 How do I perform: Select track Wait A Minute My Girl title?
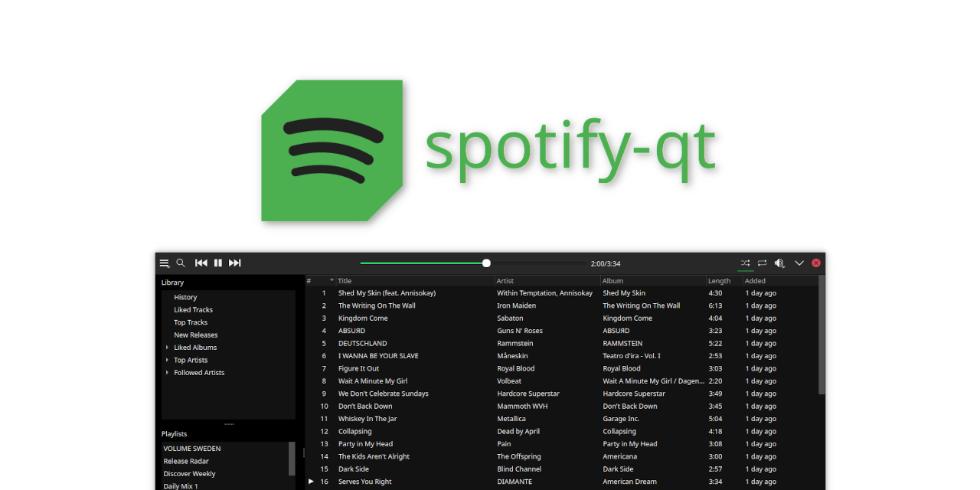tap(373, 381)
